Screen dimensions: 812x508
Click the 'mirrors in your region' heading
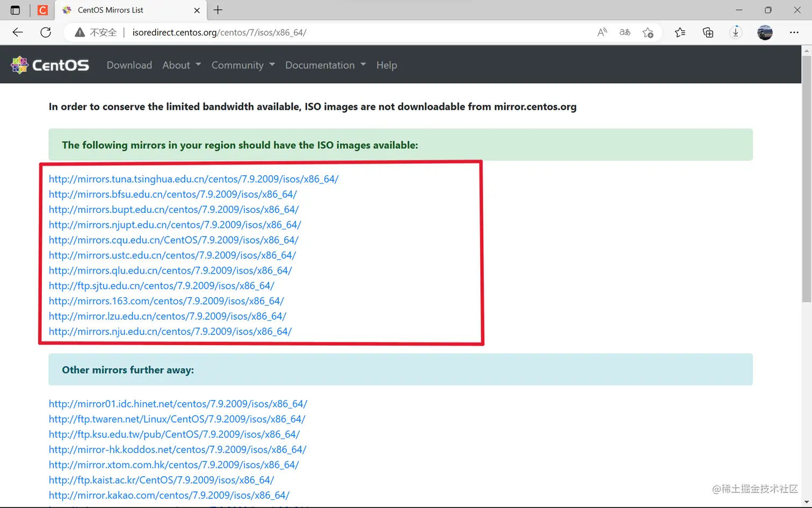click(x=240, y=145)
